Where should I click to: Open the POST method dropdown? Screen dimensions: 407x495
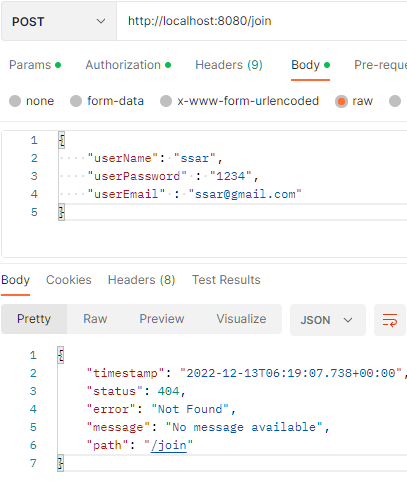[59, 21]
